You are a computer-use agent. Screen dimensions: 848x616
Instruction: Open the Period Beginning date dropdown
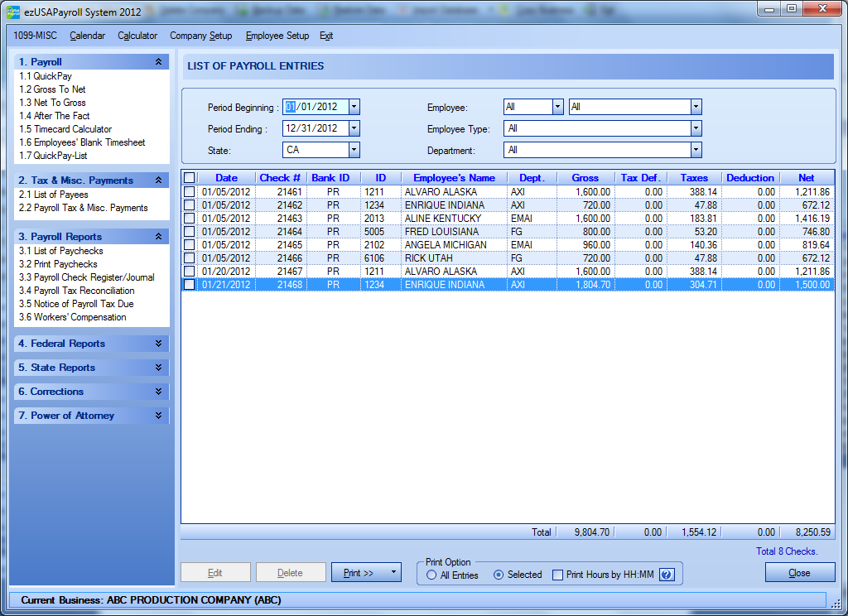click(x=354, y=107)
